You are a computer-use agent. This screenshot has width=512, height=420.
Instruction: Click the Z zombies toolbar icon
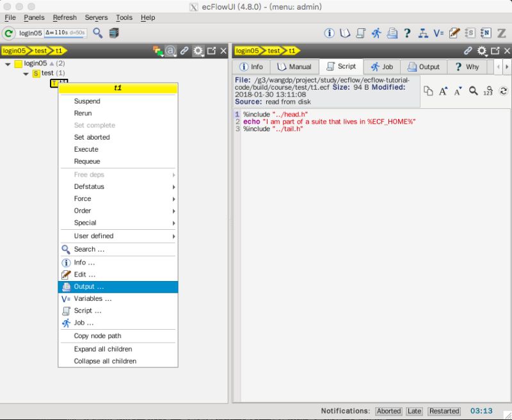click(501, 32)
